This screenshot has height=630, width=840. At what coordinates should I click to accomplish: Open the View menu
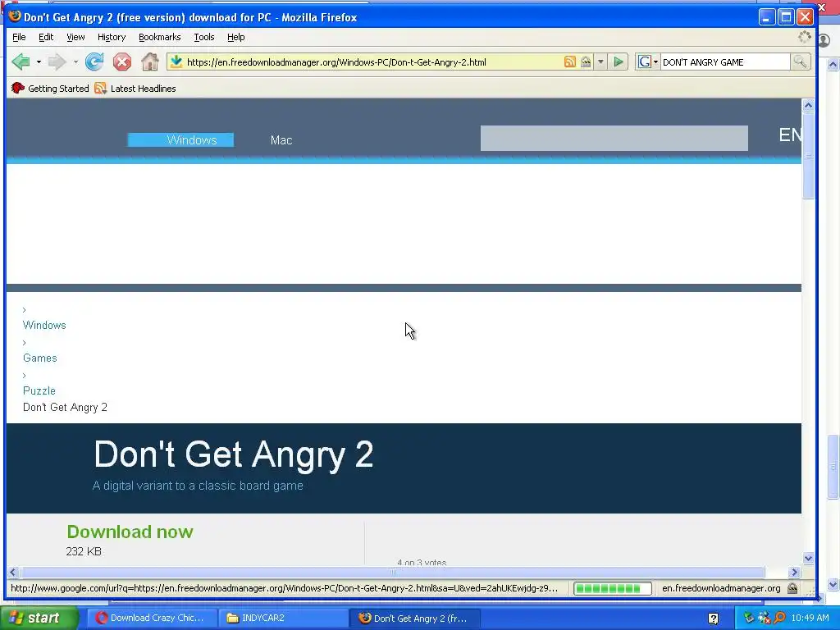75,37
